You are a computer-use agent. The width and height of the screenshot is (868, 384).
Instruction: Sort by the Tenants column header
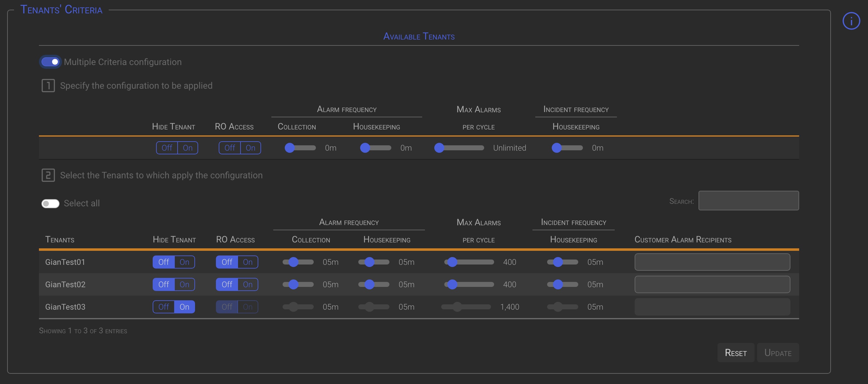(60, 240)
